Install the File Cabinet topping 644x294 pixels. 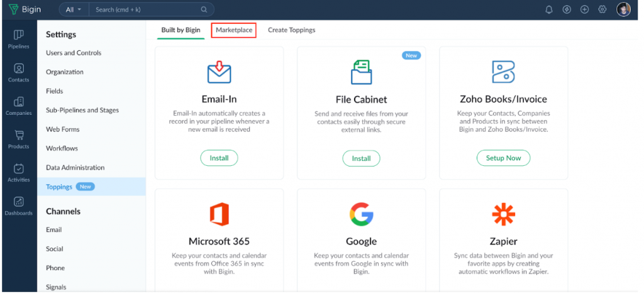362,158
